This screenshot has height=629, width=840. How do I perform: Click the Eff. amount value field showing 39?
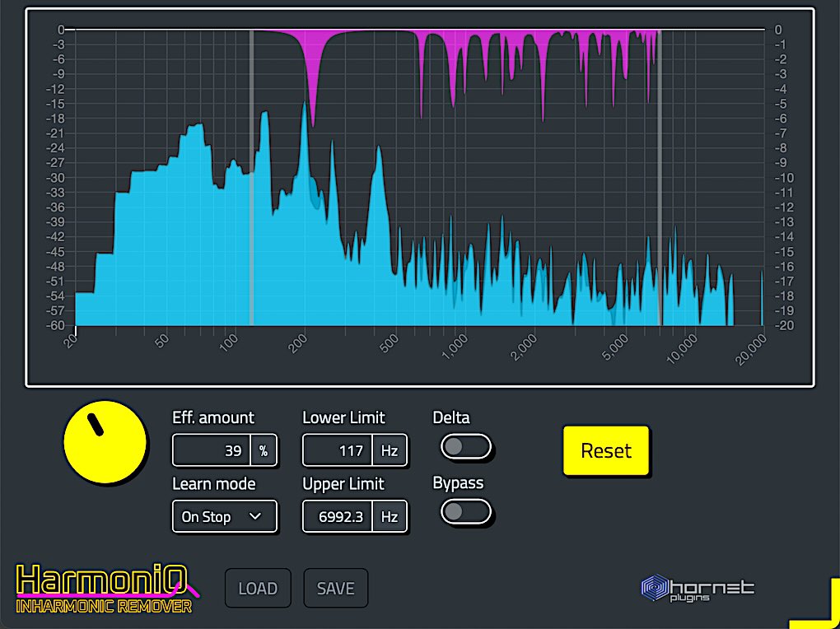tap(212, 450)
